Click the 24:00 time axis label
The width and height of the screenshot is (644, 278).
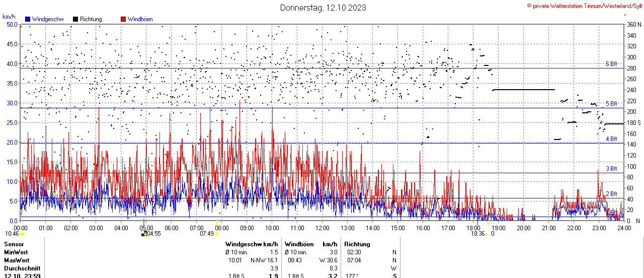pos(624,228)
